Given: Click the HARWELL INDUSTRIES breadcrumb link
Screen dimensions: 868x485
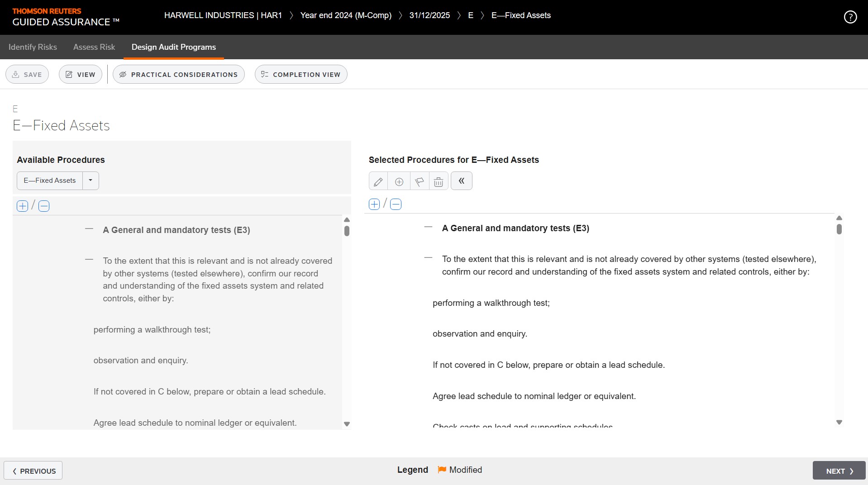Looking at the screenshot, I should tap(223, 15).
